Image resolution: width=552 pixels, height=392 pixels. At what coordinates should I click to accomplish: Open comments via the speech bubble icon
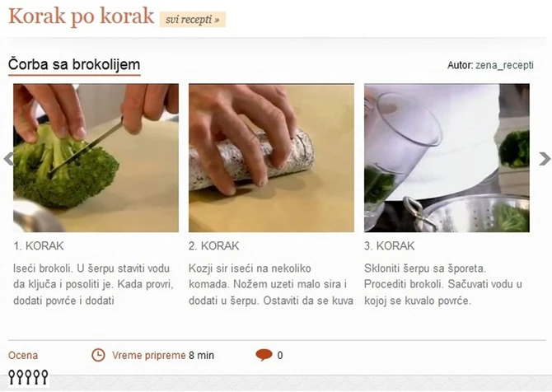[264, 355]
